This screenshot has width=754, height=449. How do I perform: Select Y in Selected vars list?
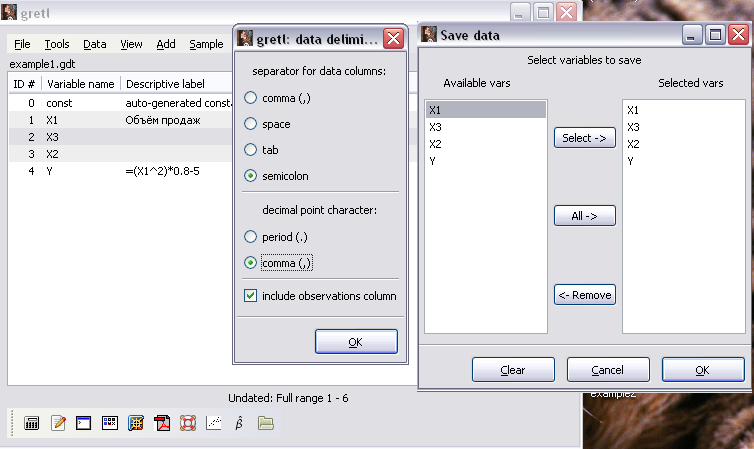tap(683, 161)
